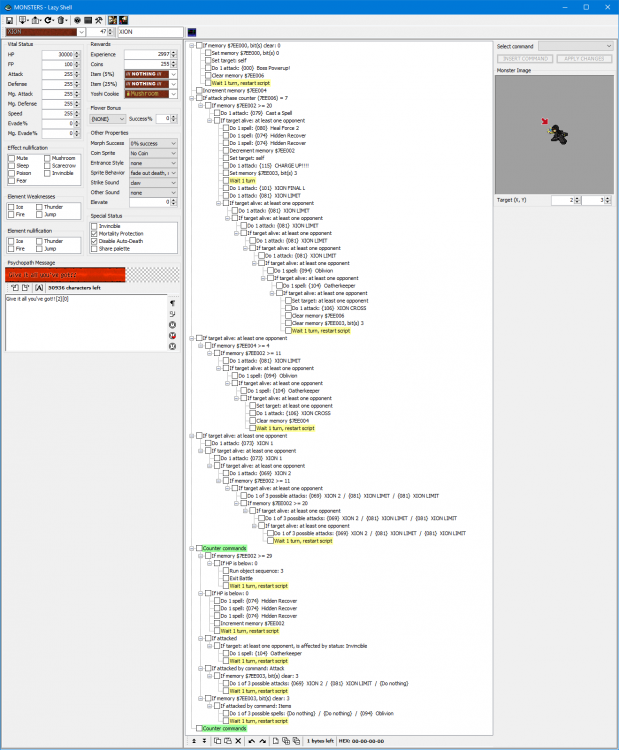Open the Import arrow toolbar icon
This screenshot has width=619, height=750.
pos(23,20)
